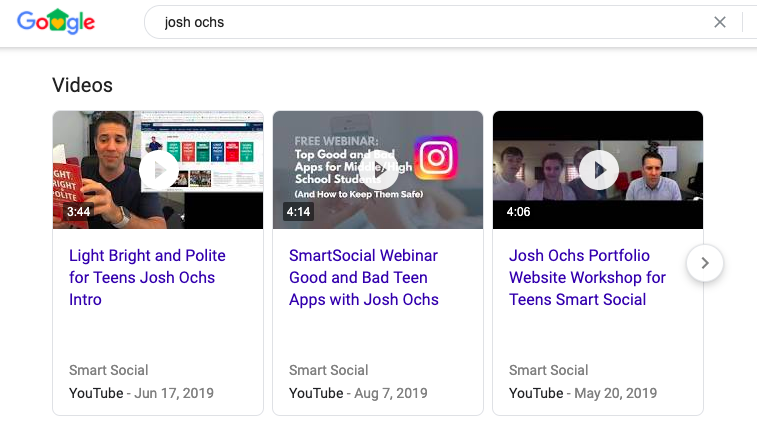Click the 4:06 duration badge
This screenshot has height=431, width=757.
(519, 211)
